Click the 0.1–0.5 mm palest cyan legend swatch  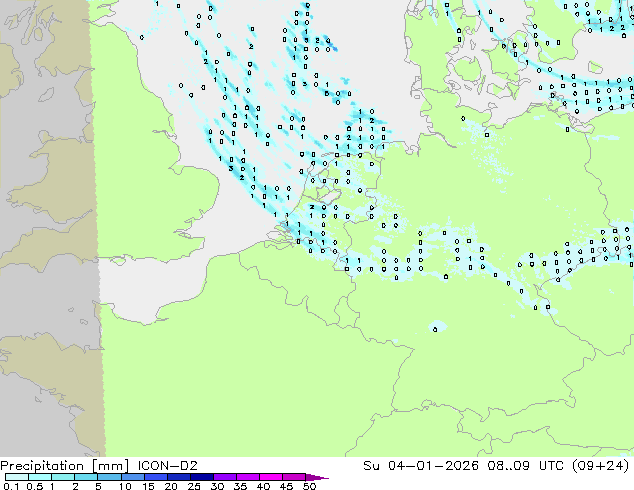17,477
